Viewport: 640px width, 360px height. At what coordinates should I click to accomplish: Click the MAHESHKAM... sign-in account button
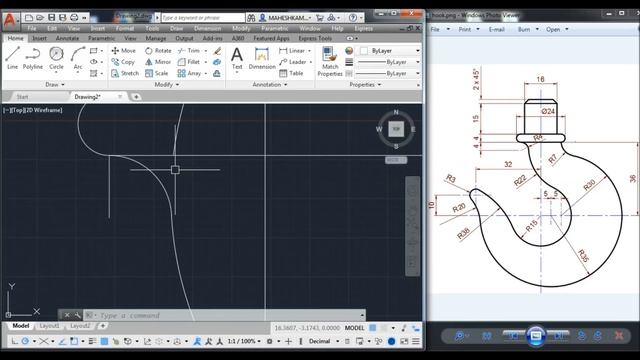(285, 18)
